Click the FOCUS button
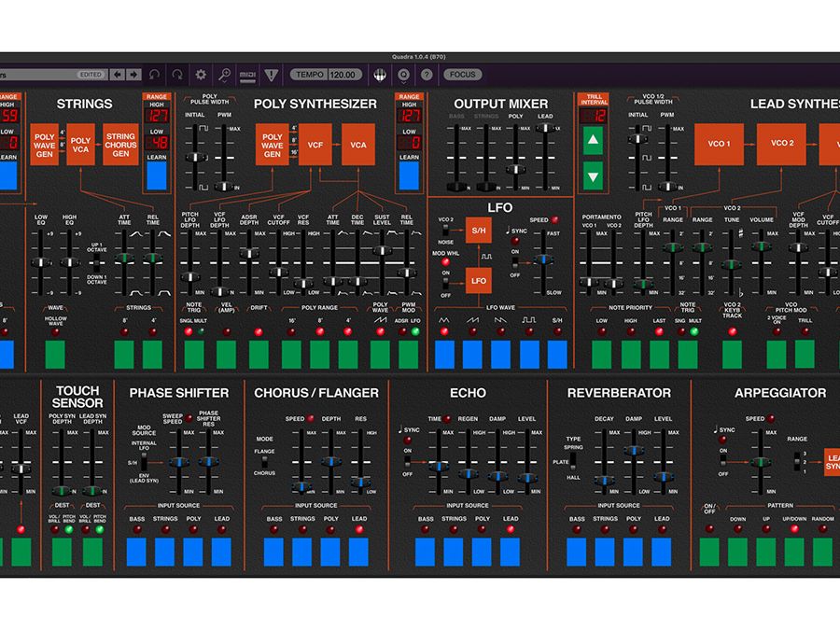The image size is (840, 630). point(462,75)
